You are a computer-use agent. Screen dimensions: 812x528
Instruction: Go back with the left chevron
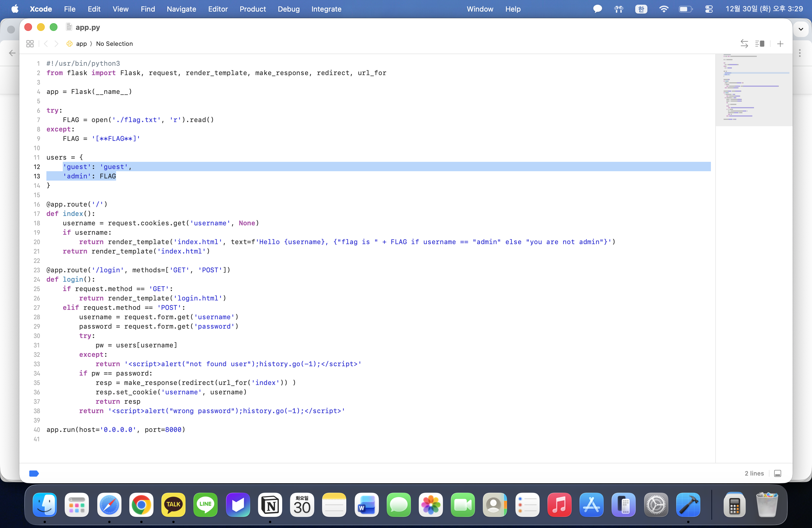46,44
